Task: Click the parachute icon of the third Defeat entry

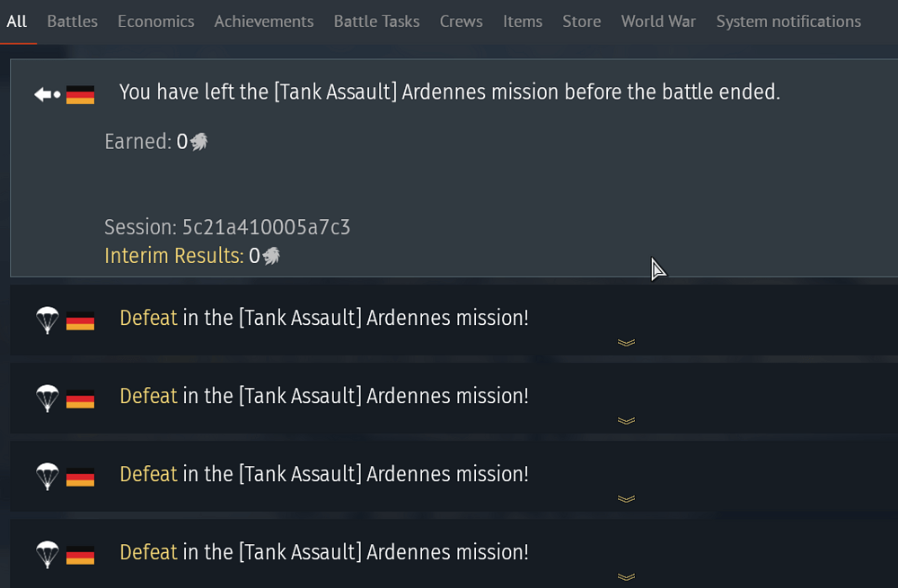Action: [47, 476]
